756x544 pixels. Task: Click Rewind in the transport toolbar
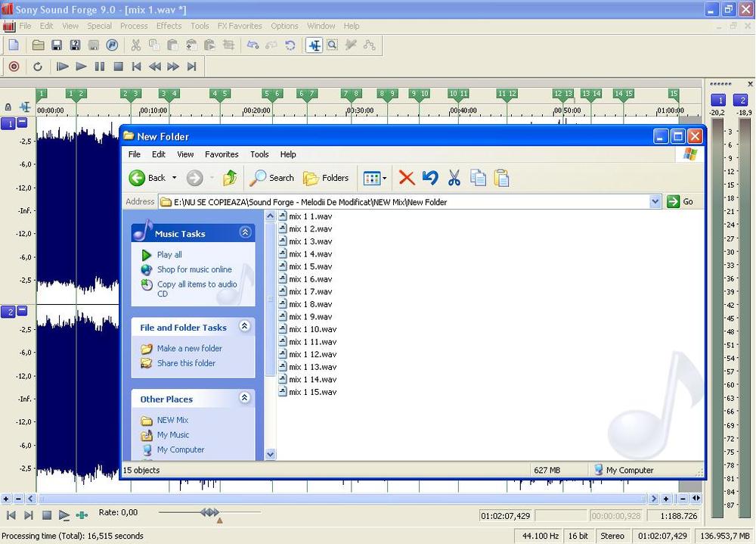tap(155, 67)
